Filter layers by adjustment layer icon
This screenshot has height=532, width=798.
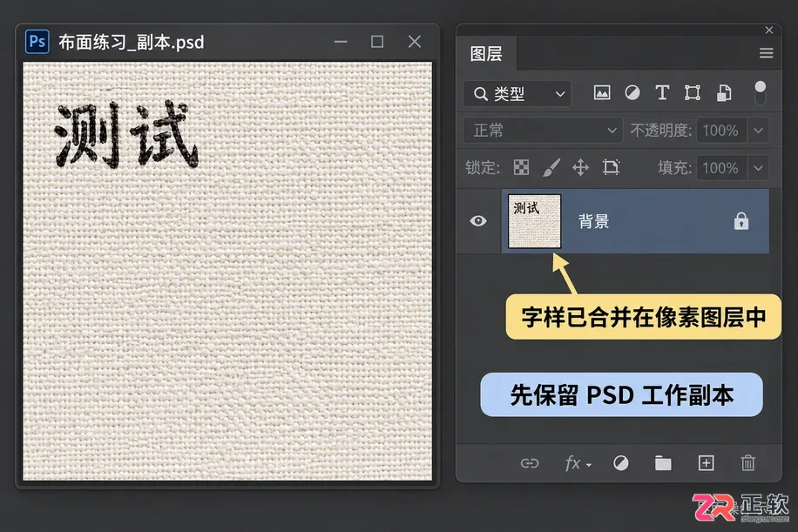coord(632,93)
